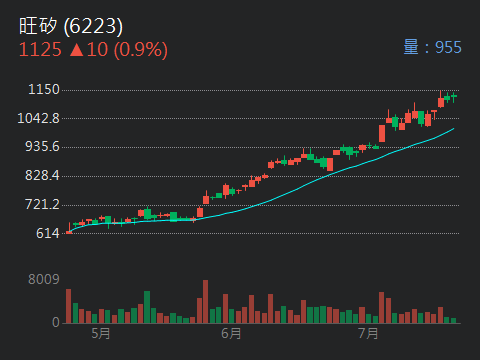480x360 pixels.
Task: Click the 614 price axis label
Action: tap(48, 233)
